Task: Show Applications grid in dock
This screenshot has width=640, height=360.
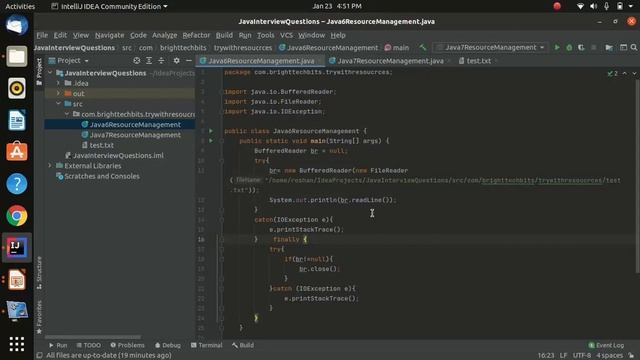Action: (x=17, y=344)
